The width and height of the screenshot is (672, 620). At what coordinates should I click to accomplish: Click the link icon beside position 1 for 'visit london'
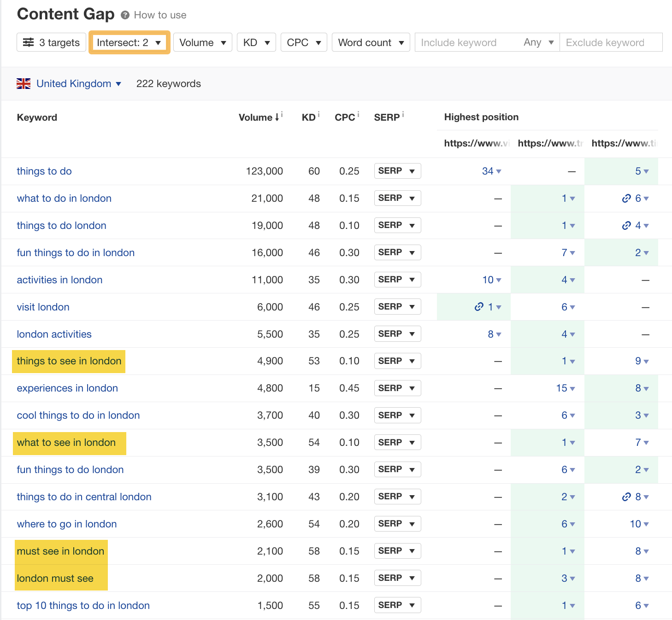(479, 307)
